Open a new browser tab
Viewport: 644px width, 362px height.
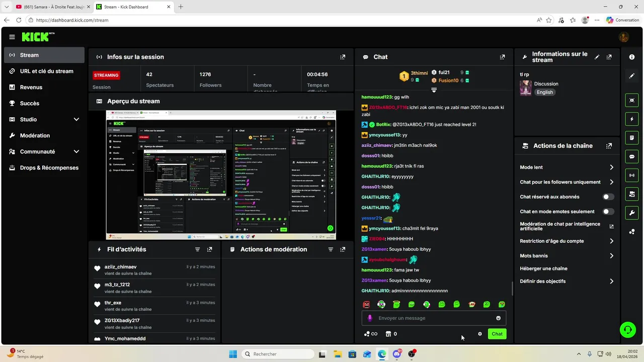click(181, 7)
